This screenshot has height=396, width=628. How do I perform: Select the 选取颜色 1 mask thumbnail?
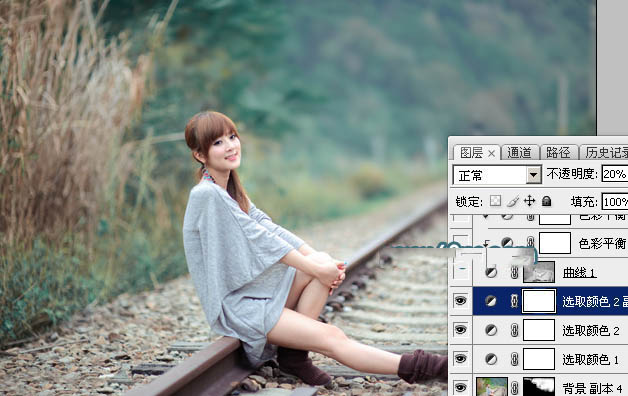pyautogui.click(x=539, y=359)
